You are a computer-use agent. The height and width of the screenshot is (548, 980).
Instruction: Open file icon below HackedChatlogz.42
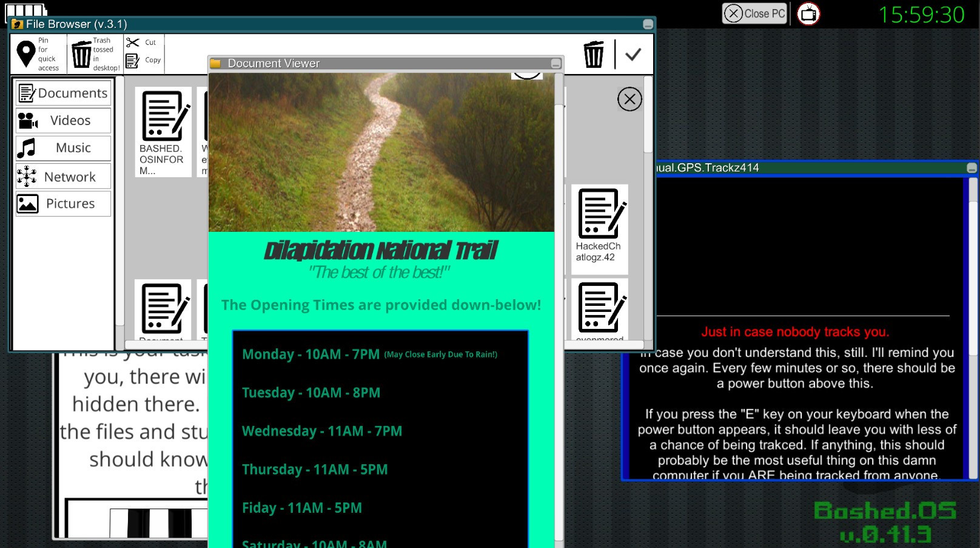(x=599, y=308)
